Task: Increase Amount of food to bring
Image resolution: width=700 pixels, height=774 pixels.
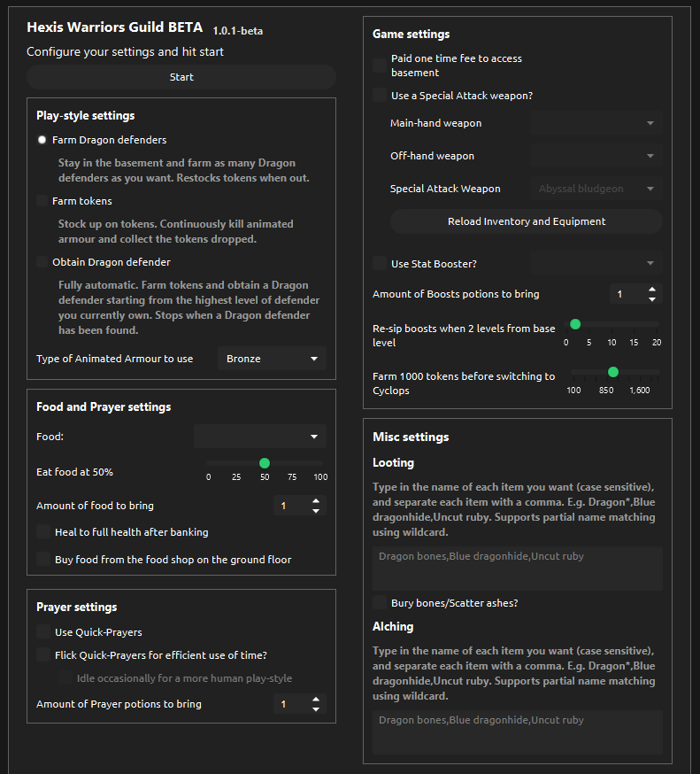Action: 316,501
